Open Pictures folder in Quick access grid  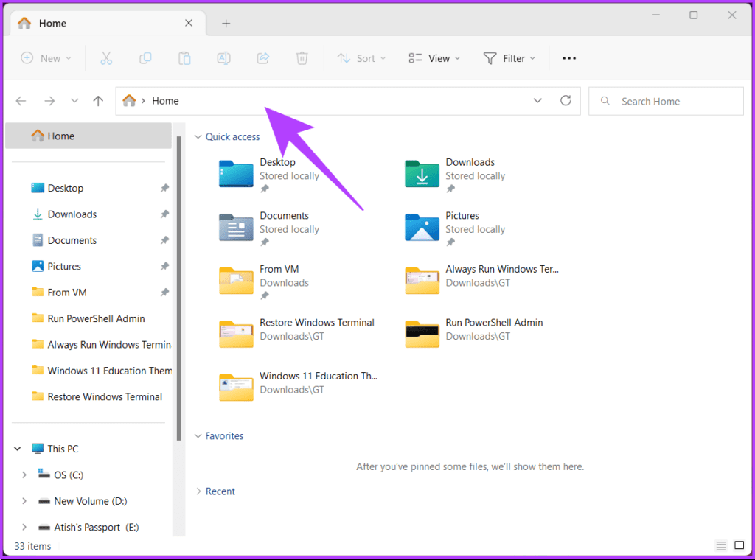[x=456, y=228]
